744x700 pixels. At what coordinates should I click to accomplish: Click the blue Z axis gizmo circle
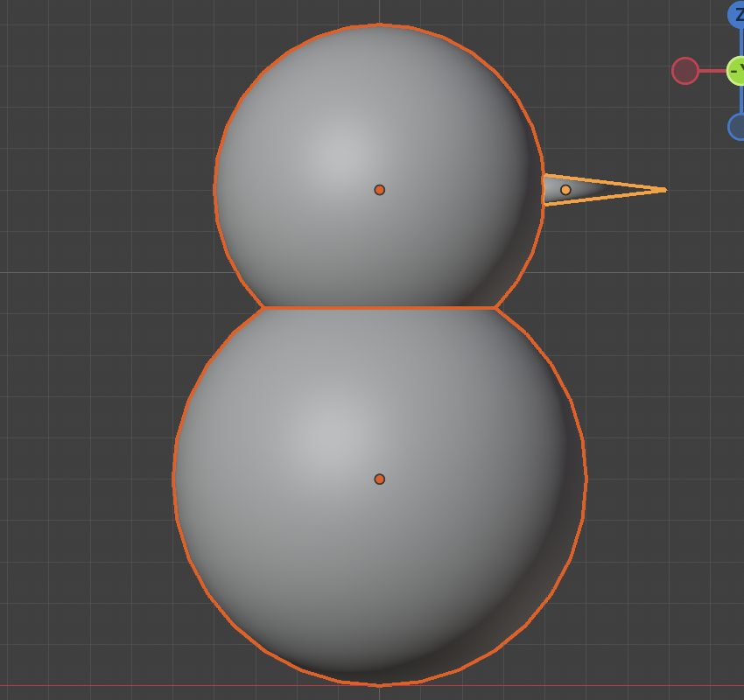(x=736, y=14)
